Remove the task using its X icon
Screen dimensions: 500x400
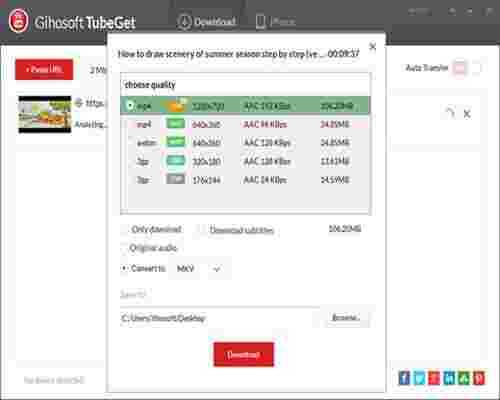point(467,114)
